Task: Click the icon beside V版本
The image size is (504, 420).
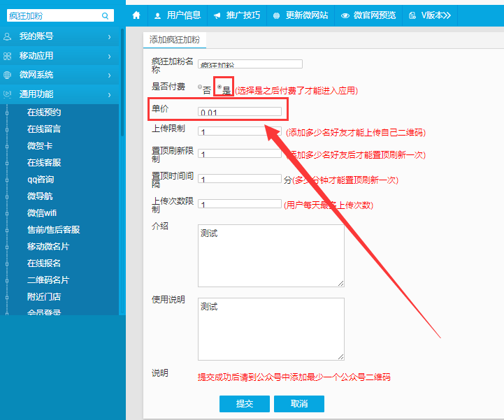Action: 412,16
